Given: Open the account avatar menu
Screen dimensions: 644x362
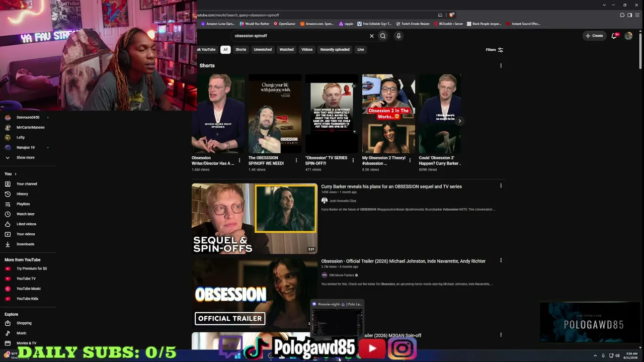Looking at the screenshot, I should (x=628, y=36).
